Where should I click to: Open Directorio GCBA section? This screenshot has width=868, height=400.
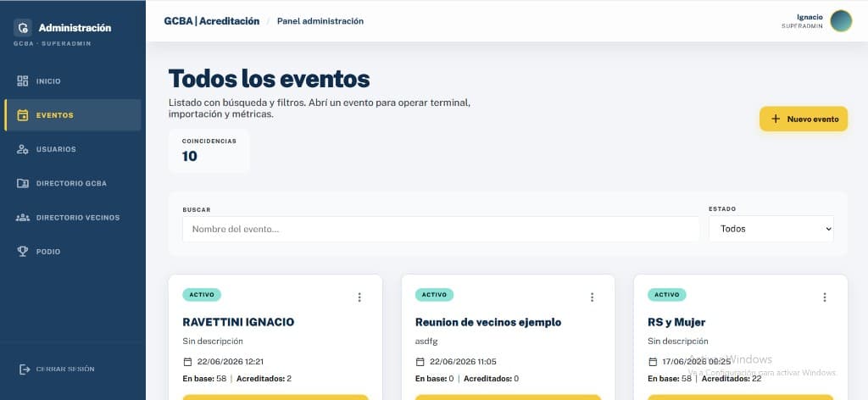click(x=73, y=183)
